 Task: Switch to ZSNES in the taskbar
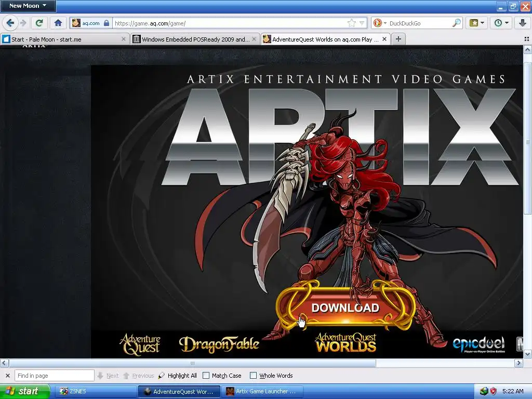click(96, 392)
